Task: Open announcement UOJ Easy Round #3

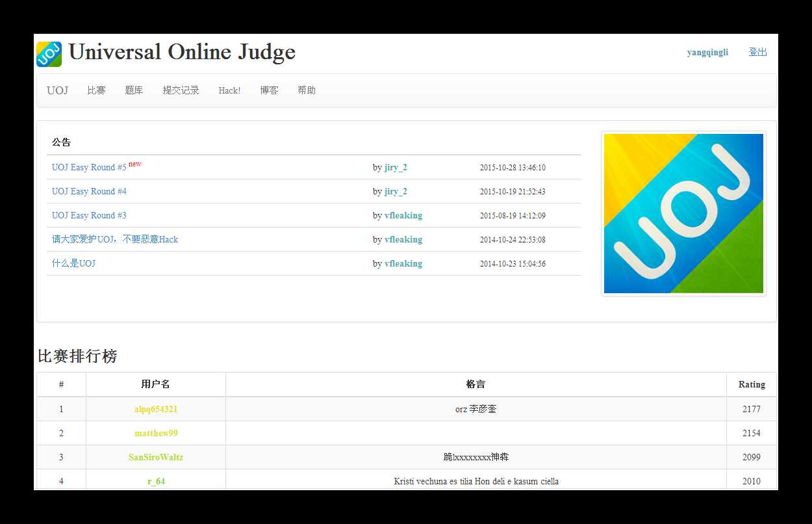Action: coord(89,216)
